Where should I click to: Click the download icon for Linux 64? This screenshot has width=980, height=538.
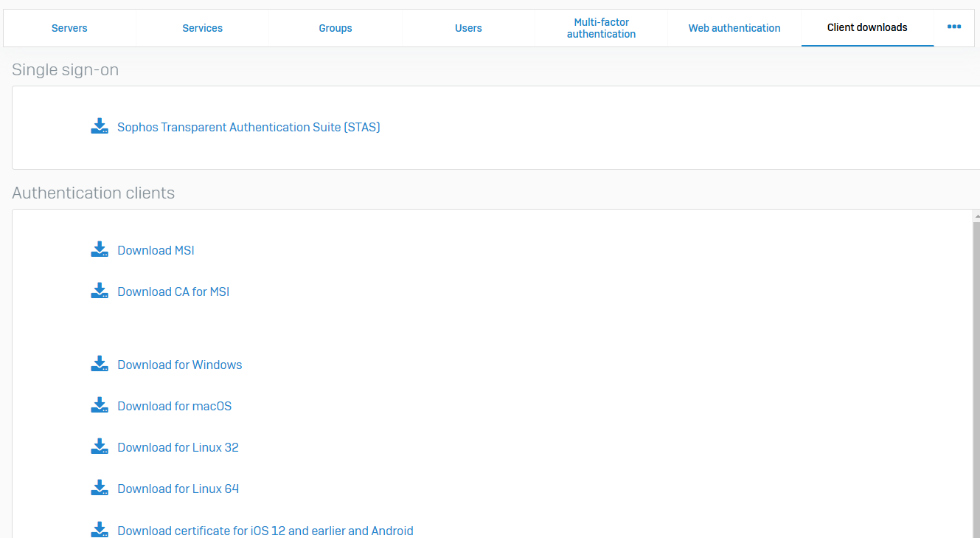[100, 489]
